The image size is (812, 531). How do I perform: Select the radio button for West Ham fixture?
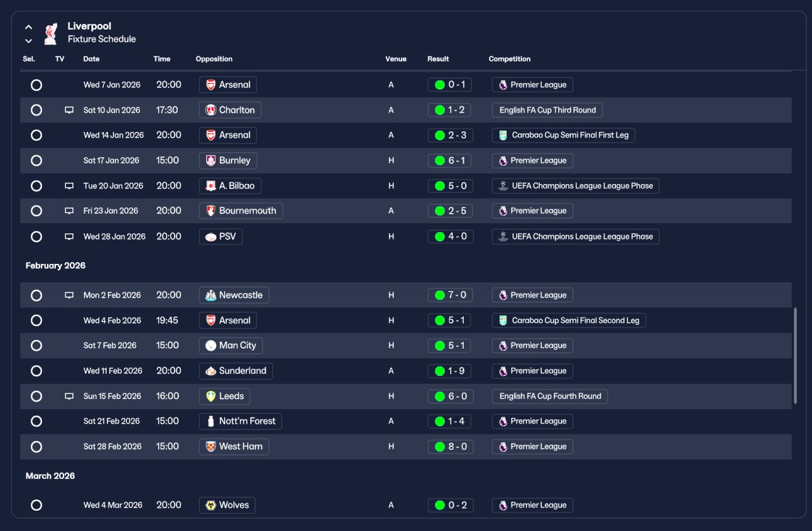(36, 447)
